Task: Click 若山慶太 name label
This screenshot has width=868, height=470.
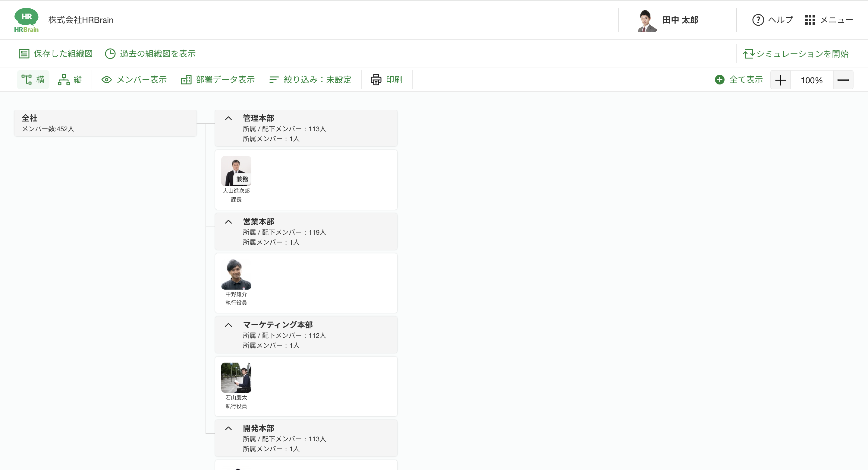Action: (236, 398)
